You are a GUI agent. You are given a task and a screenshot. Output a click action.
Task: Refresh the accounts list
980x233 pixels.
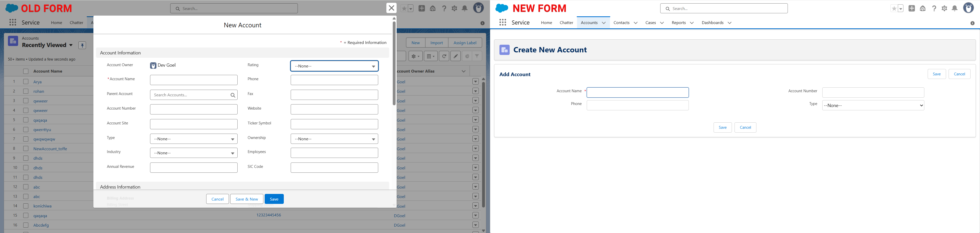click(444, 56)
